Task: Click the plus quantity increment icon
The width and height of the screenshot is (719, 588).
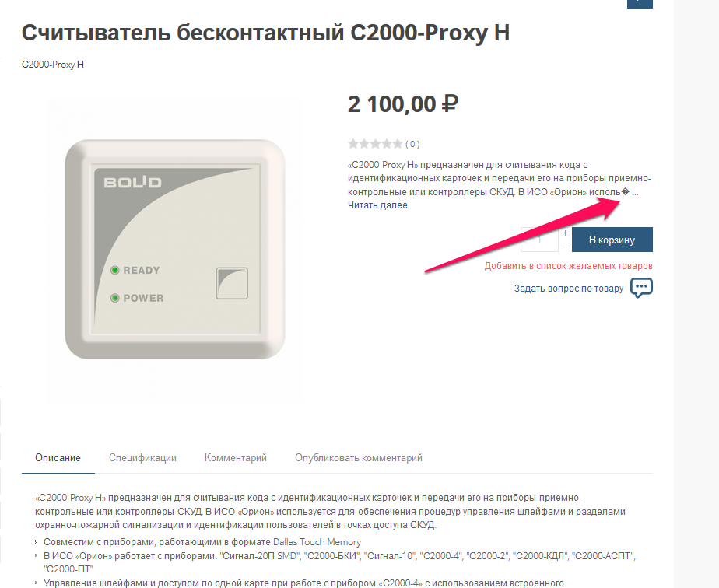Action: 565,233
